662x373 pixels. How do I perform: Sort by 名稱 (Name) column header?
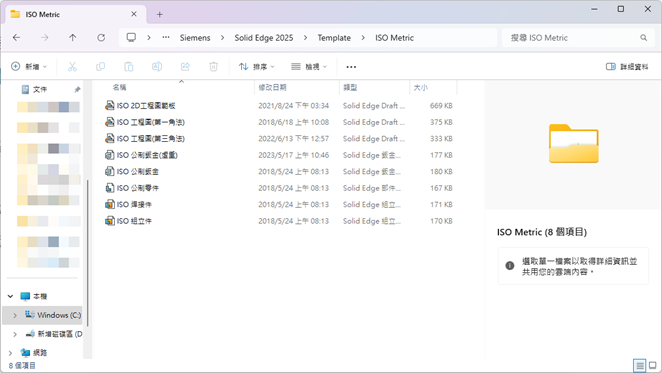pyautogui.click(x=119, y=87)
